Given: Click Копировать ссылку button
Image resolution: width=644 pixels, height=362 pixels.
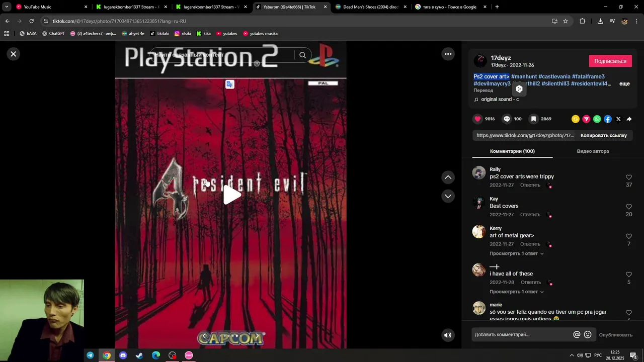Looking at the screenshot, I should coord(604,135).
